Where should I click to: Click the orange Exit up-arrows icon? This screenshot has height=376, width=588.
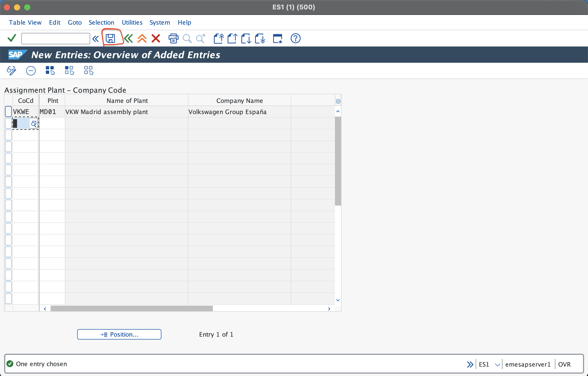[x=142, y=38]
